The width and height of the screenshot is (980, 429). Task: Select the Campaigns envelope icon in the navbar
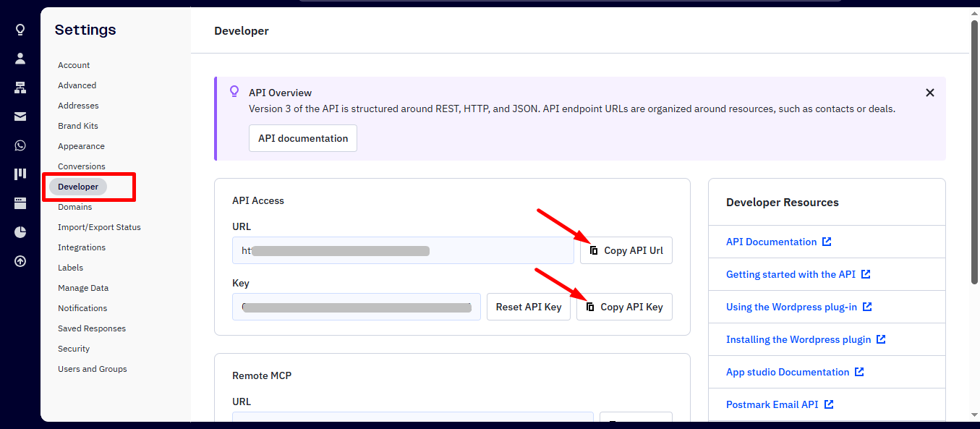coord(20,116)
